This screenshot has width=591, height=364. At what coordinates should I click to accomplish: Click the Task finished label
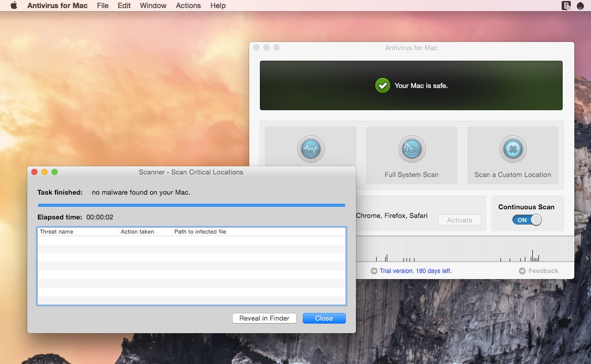(x=60, y=192)
